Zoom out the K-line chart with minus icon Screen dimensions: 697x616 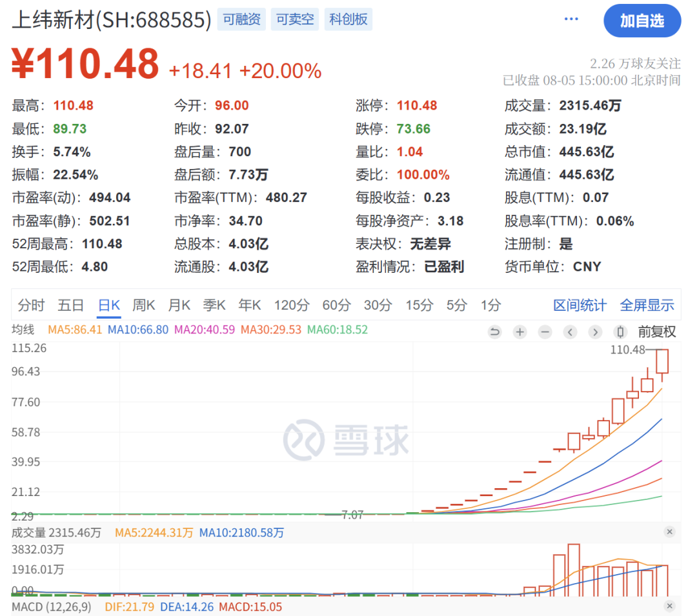click(545, 332)
